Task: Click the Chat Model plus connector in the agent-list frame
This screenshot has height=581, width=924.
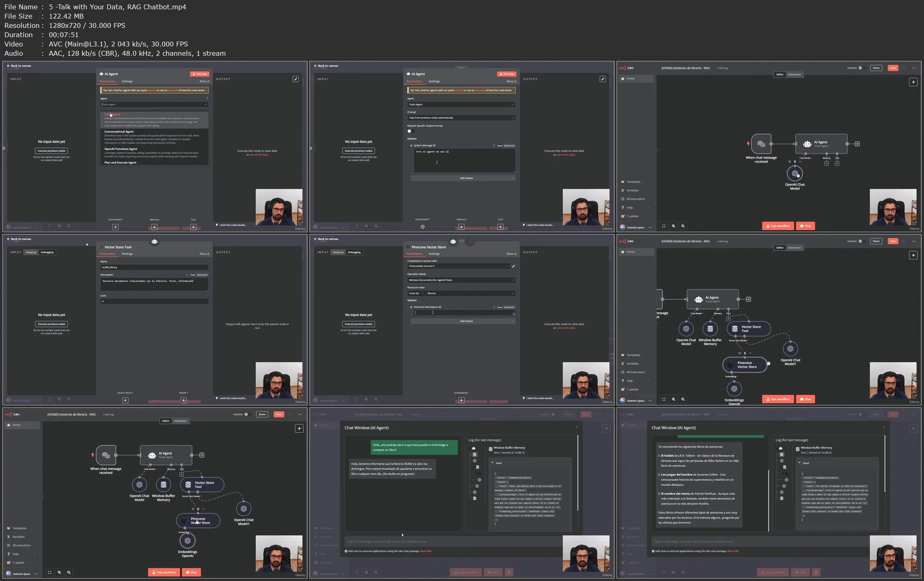Action: point(116,227)
